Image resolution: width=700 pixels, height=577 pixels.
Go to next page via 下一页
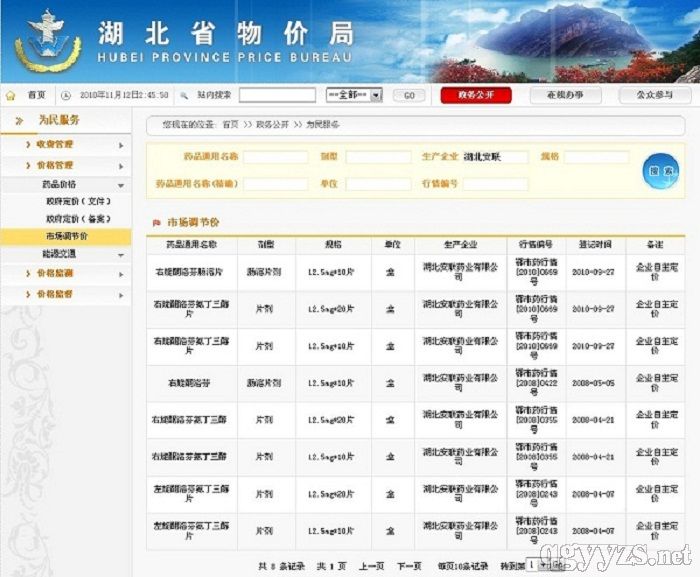(x=410, y=566)
